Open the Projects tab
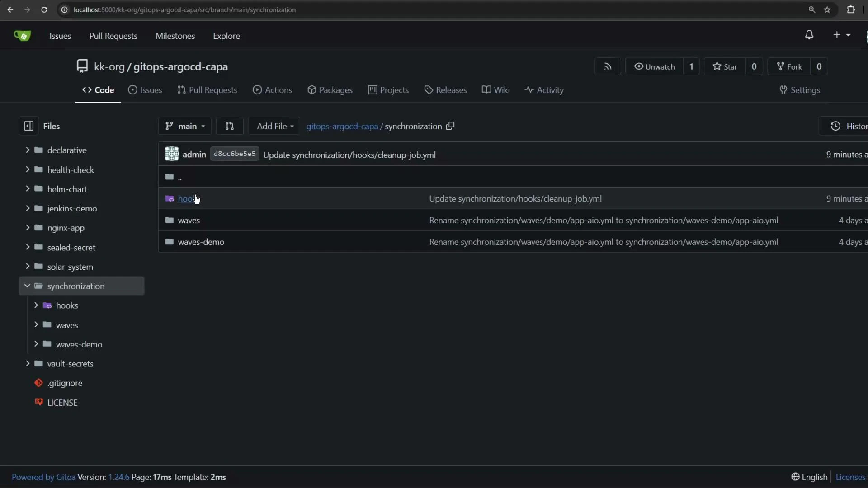 388,90
